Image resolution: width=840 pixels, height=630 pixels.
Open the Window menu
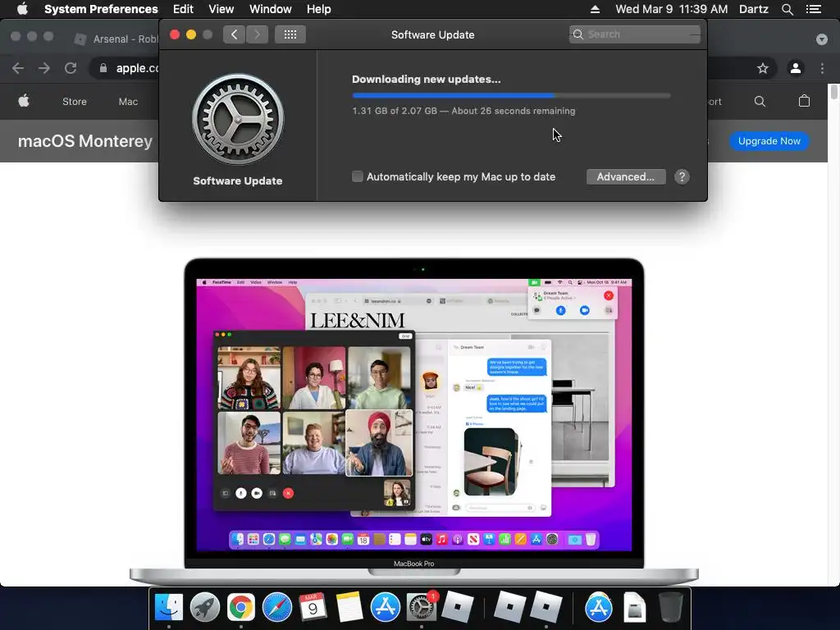click(270, 9)
